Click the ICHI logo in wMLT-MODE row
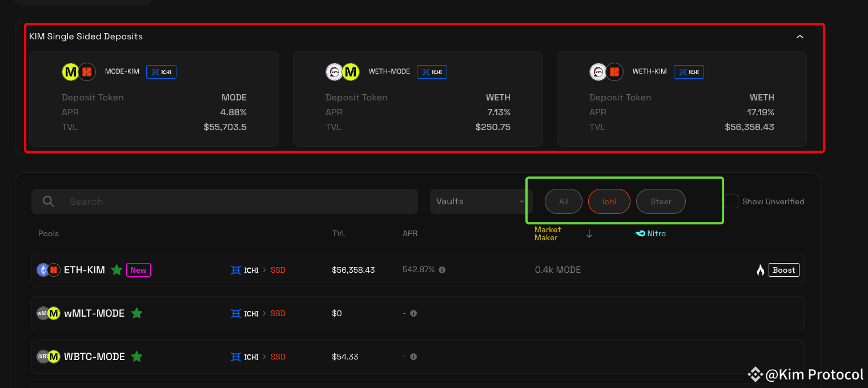 (x=244, y=313)
